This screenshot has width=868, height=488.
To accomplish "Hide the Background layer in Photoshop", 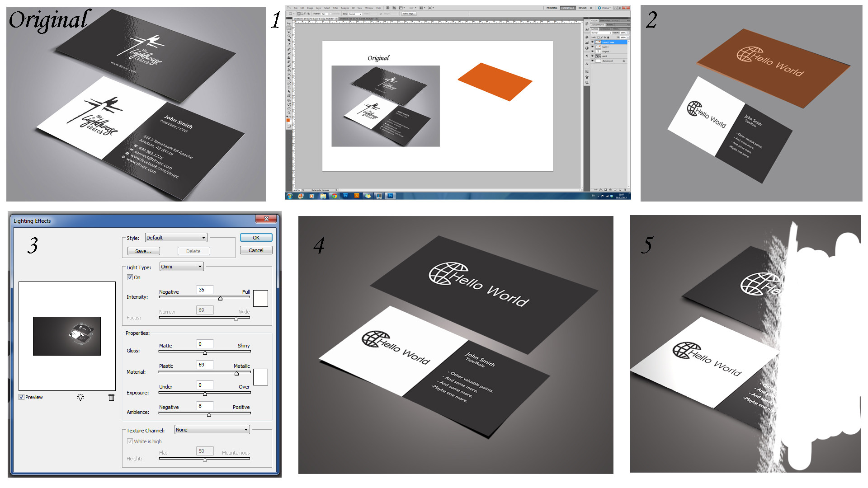I will pyautogui.click(x=592, y=61).
